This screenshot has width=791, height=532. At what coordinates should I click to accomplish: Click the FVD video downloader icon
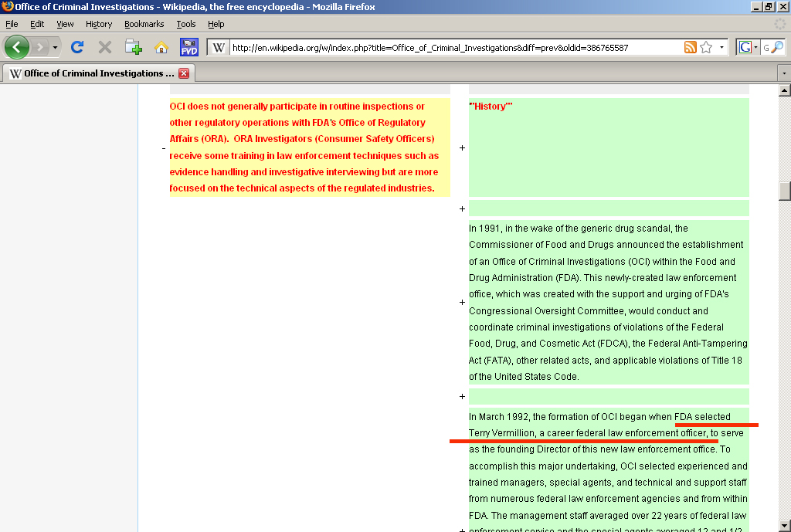pos(189,47)
